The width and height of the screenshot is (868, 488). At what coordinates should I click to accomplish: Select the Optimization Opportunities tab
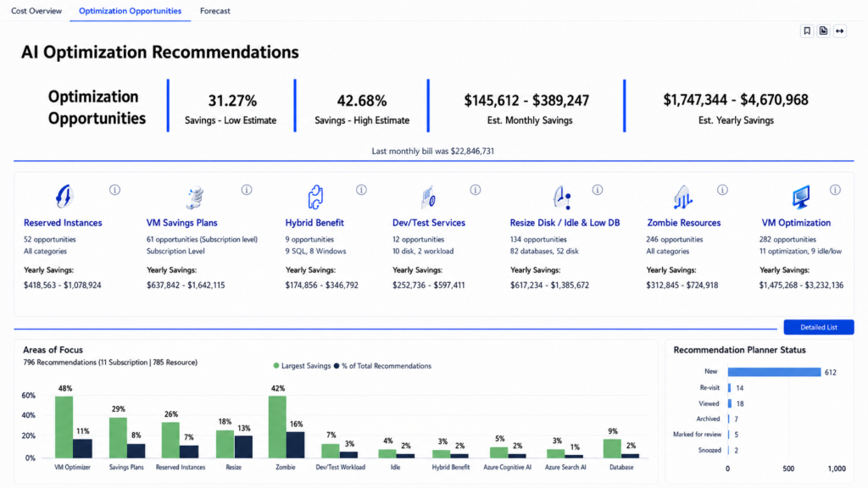tap(130, 10)
